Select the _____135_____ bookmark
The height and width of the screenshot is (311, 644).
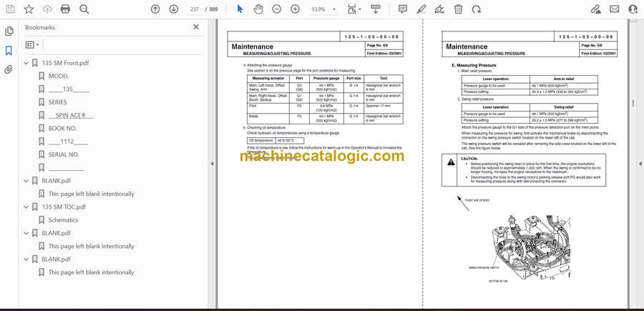(x=69, y=89)
